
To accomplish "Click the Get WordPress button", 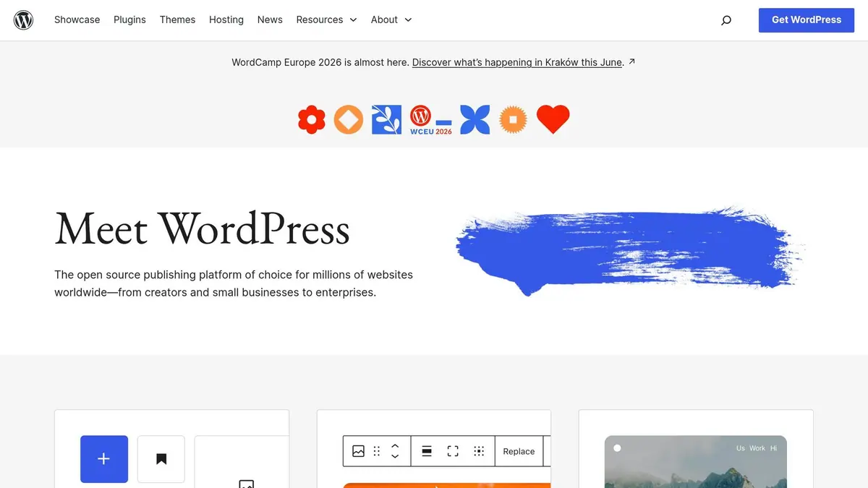I will pyautogui.click(x=807, y=20).
